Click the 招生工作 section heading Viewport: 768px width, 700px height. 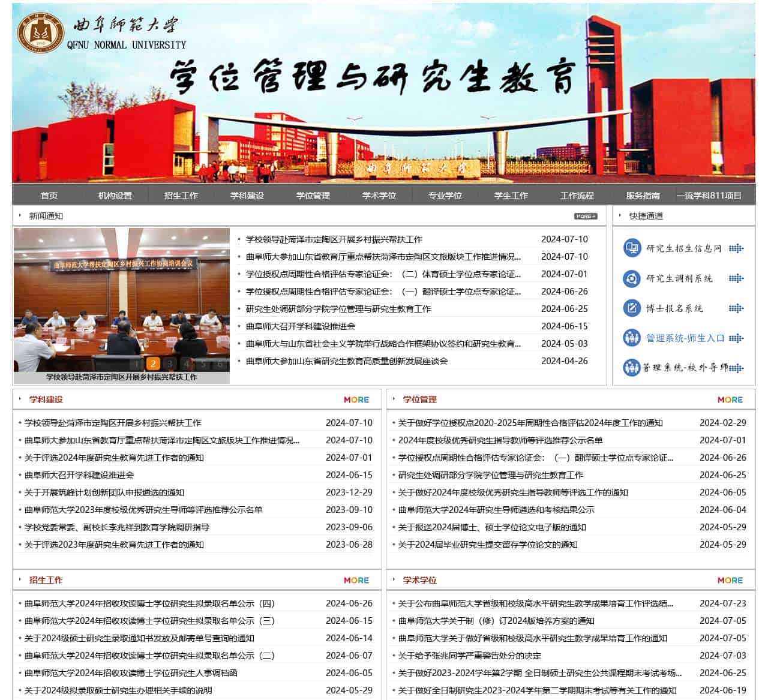[x=46, y=580]
